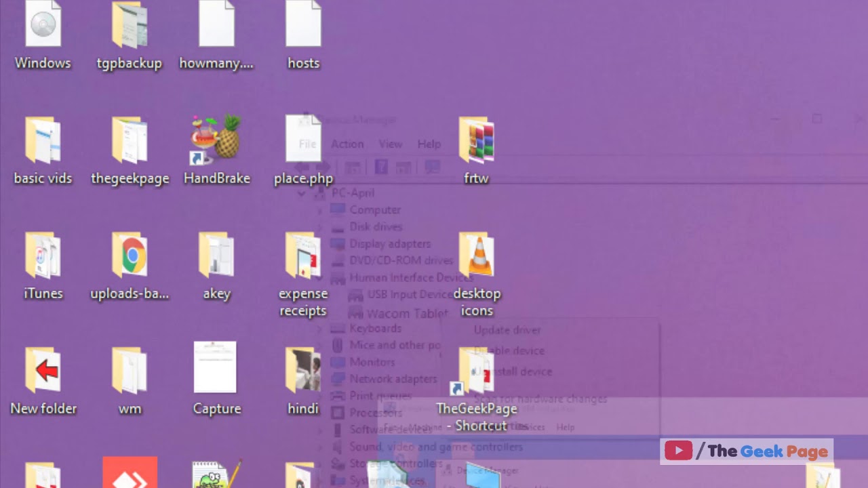This screenshot has height=488, width=868.
Task: Click the red AnyDesk icon
Action: pos(130,472)
